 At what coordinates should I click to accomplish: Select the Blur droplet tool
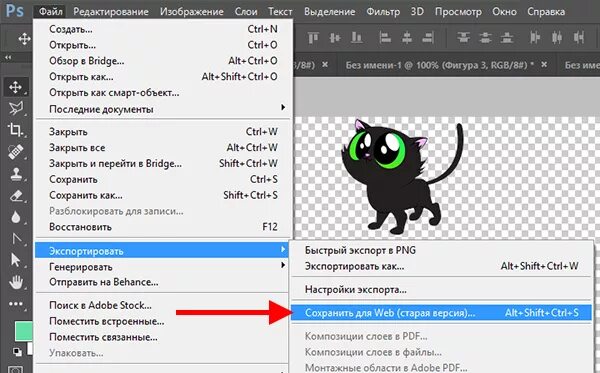point(16,217)
